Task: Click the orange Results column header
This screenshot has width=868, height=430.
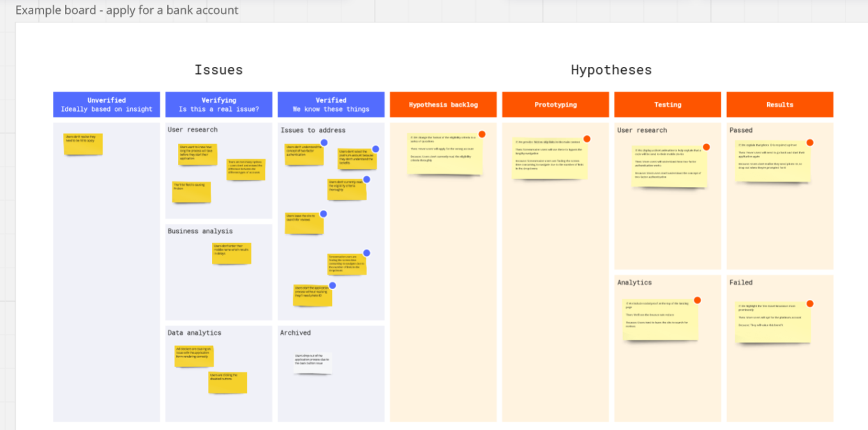Action: (780, 105)
